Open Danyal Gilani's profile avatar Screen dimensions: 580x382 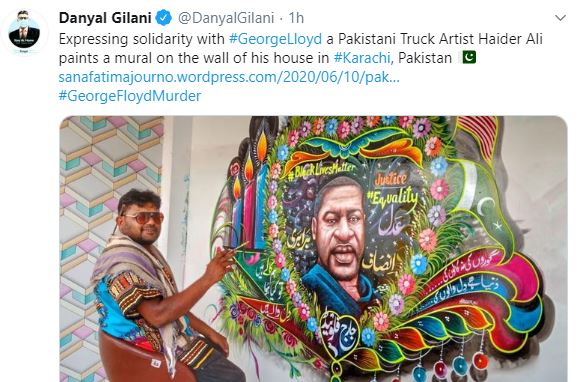click(24, 33)
